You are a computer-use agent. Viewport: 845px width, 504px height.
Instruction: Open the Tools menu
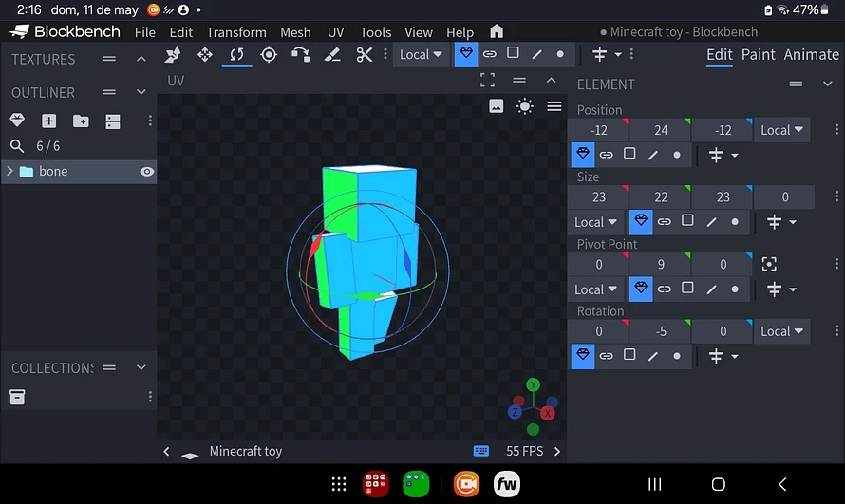pos(376,32)
